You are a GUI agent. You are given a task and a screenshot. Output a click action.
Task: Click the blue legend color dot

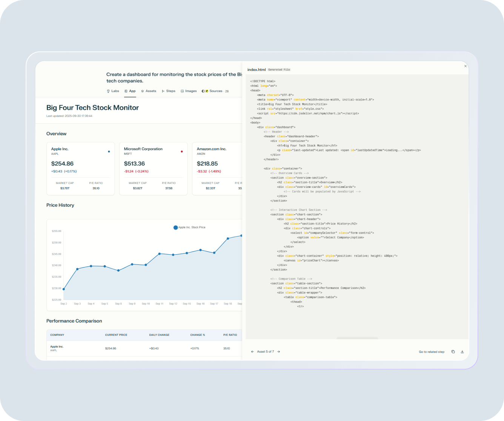(175, 227)
